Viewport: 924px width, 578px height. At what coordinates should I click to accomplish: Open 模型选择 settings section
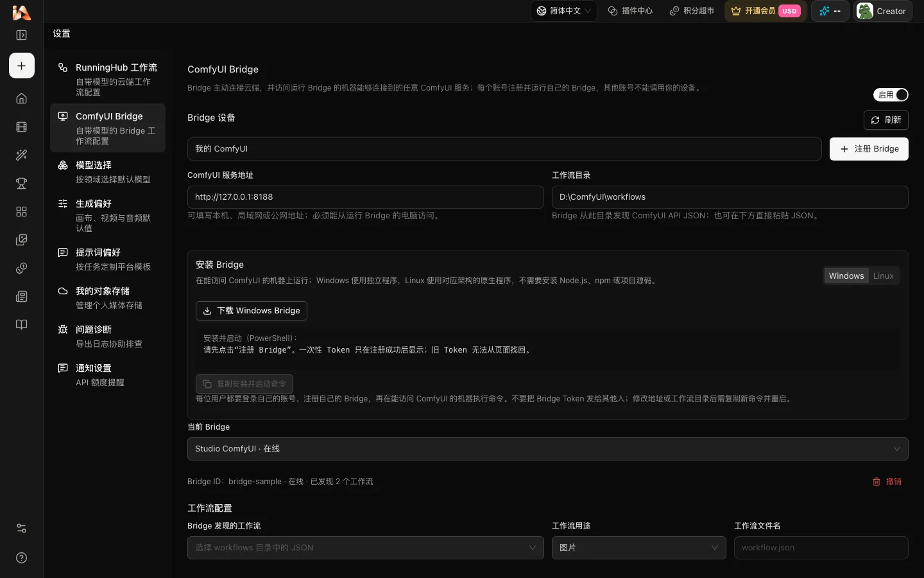[x=108, y=171]
